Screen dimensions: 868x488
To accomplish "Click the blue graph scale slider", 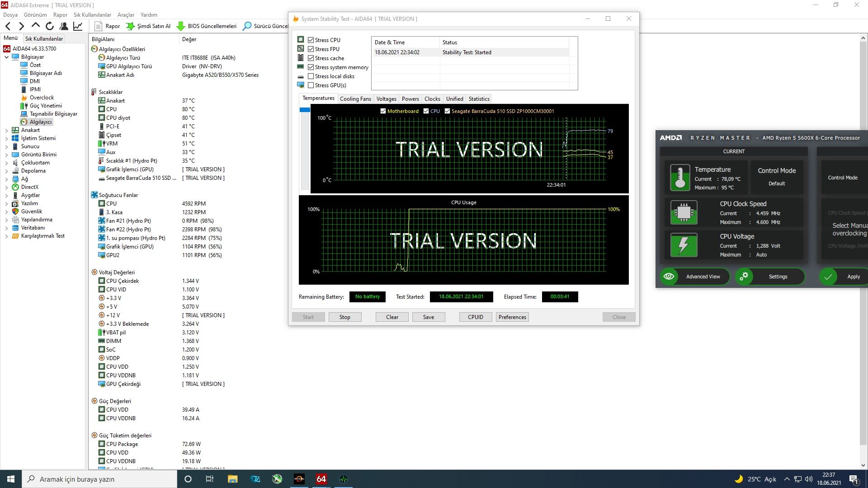I will click(x=305, y=110).
